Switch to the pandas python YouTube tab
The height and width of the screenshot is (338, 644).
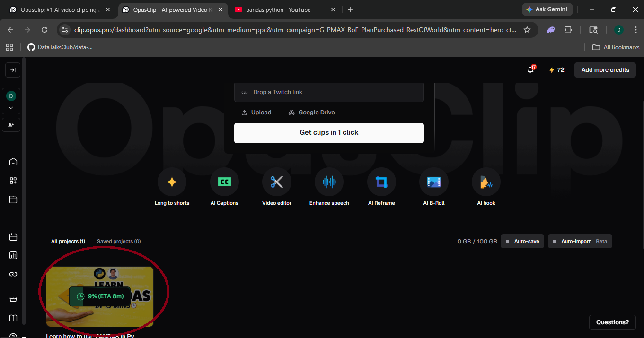point(284,9)
